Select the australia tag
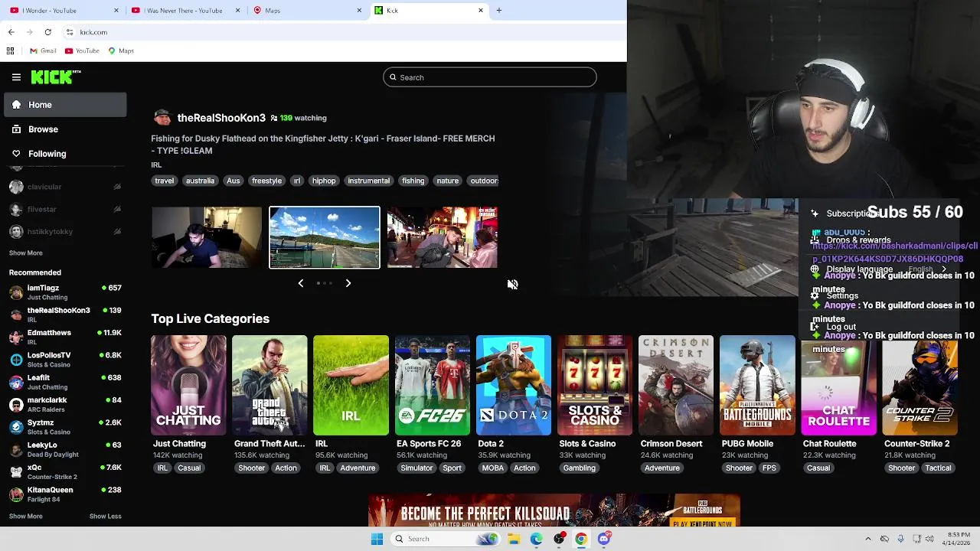 [200, 181]
